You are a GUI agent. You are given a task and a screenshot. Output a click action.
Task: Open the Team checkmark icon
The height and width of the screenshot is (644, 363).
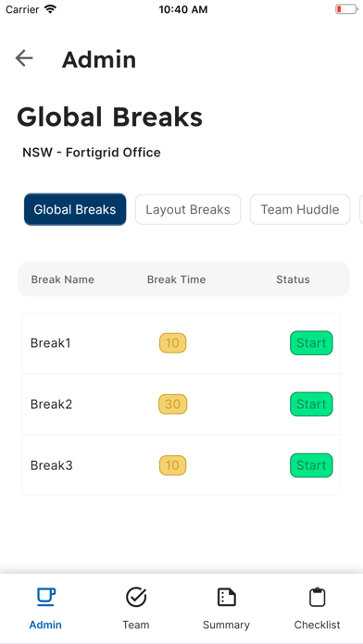tap(136, 597)
